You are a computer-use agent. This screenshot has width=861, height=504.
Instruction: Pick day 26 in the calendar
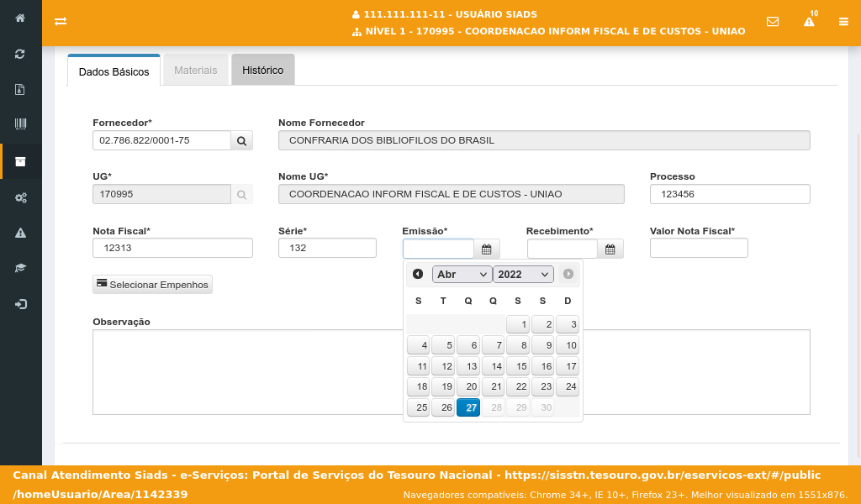443,407
